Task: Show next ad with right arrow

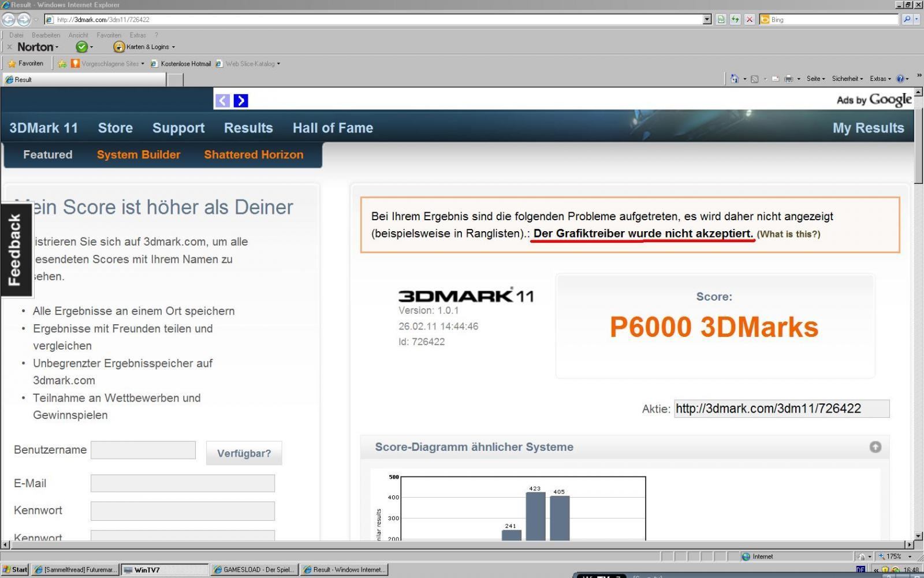Action: [x=241, y=101]
